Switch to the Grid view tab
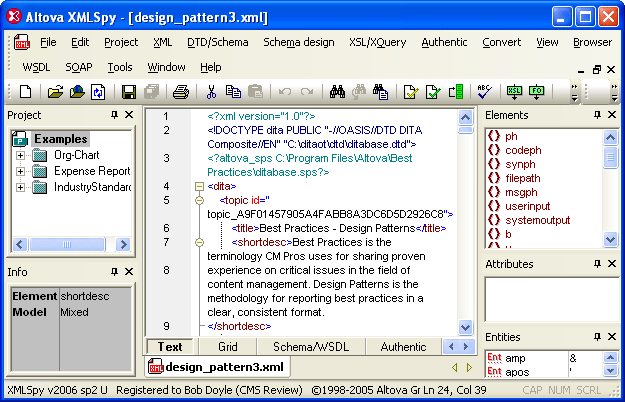The width and height of the screenshot is (625, 402). pyautogui.click(x=228, y=347)
